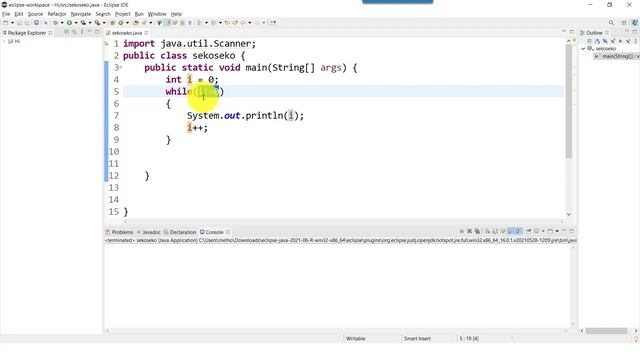
Task: Open the Navigate menu
Action: 81,14
